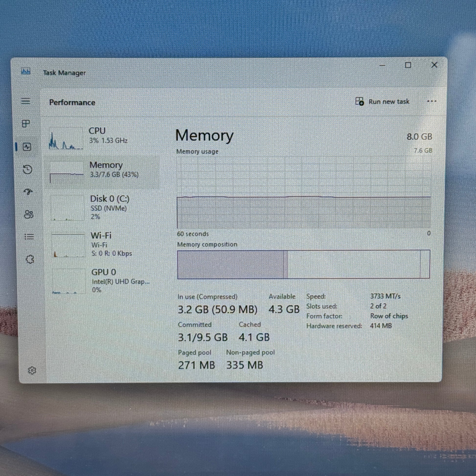Open App history page icon
Image resolution: width=476 pixels, height=476 pixels.
click(x=28, y=170)
